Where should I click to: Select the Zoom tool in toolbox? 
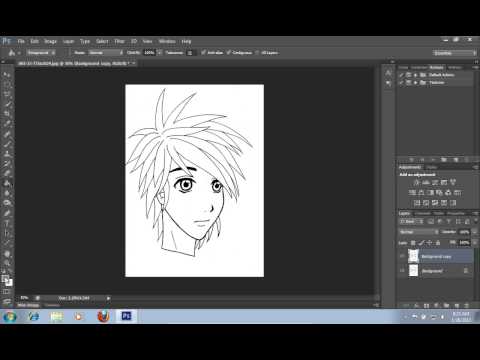point(7,263)
